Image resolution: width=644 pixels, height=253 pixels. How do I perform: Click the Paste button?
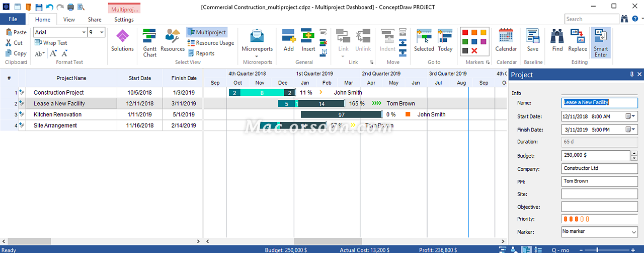[x=16, y=32]
